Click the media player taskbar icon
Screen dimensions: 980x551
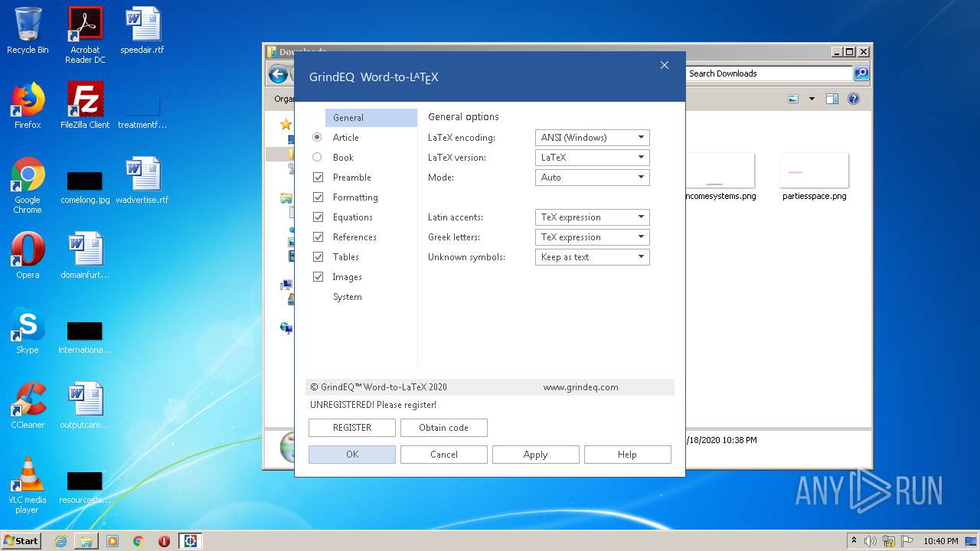pyautogui.click(x=113, y=541)
